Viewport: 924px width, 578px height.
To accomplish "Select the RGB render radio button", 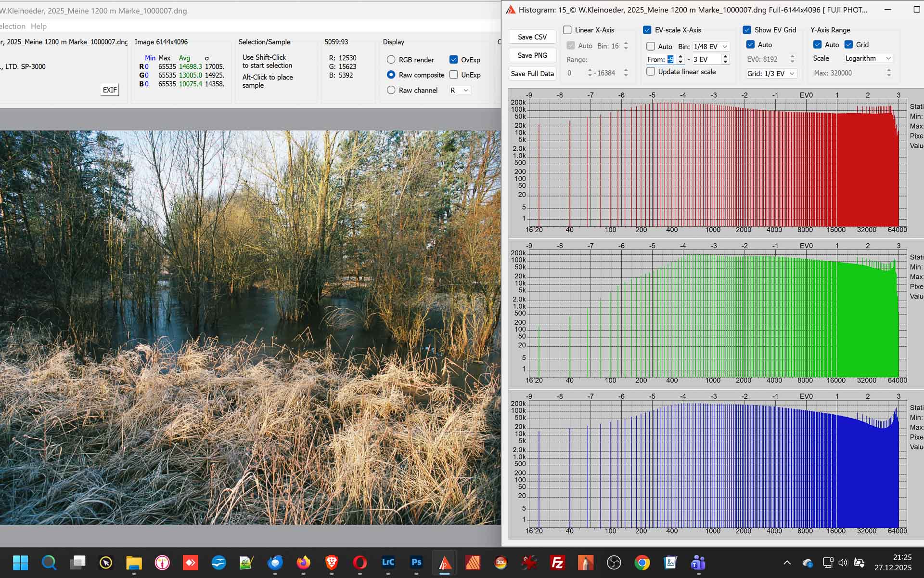I will pyautogui.click(x=391, y=60).
